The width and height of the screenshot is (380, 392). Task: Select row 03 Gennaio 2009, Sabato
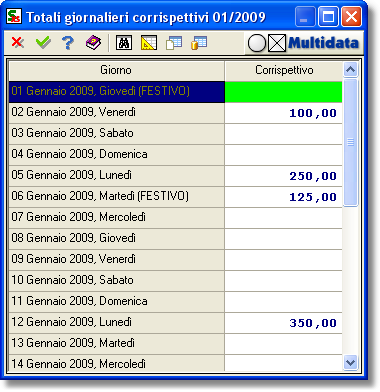117,134
